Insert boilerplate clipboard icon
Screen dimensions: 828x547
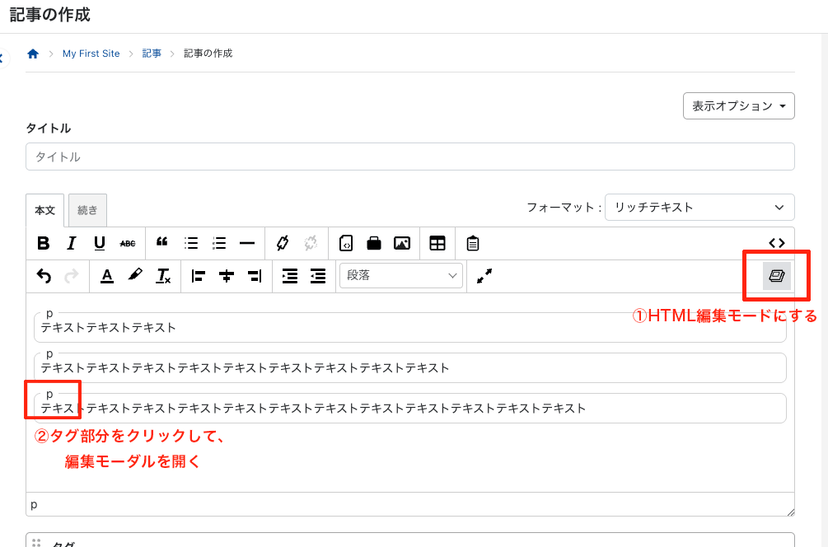473,243
